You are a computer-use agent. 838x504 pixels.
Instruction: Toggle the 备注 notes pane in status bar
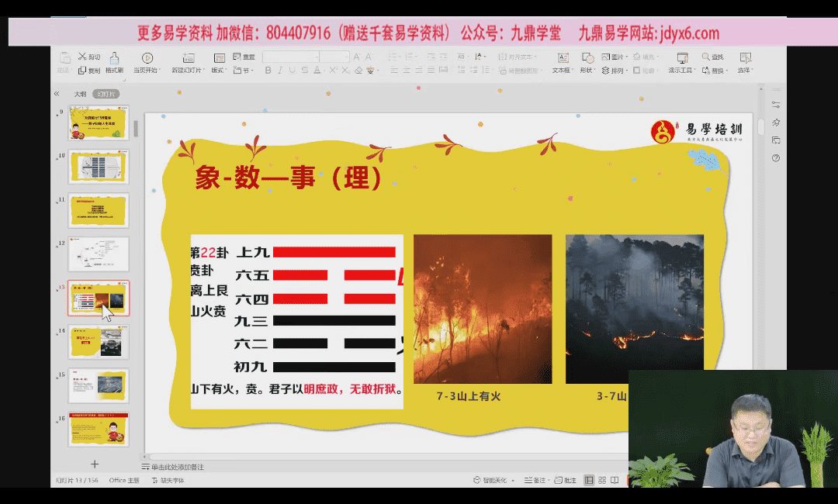pyautogui.click(x=535, y=481)
